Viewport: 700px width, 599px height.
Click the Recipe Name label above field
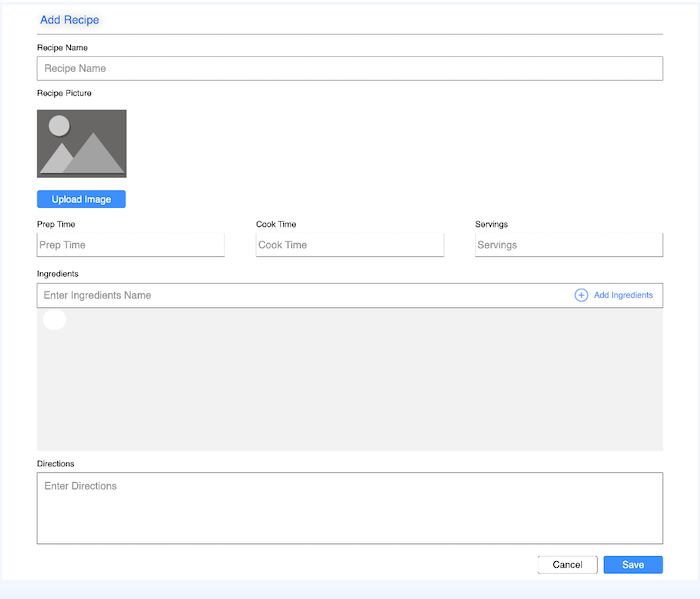[x=62, y=47]
